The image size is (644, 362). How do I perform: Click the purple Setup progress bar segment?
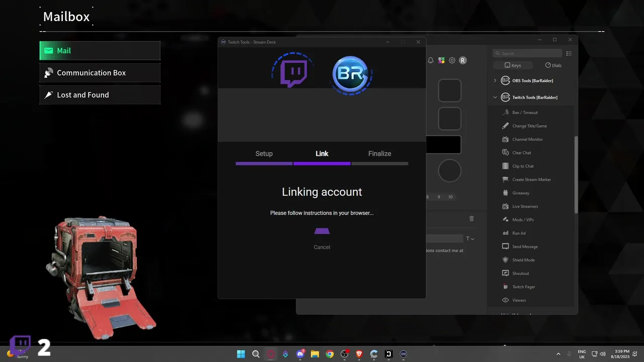pos(264,163)
